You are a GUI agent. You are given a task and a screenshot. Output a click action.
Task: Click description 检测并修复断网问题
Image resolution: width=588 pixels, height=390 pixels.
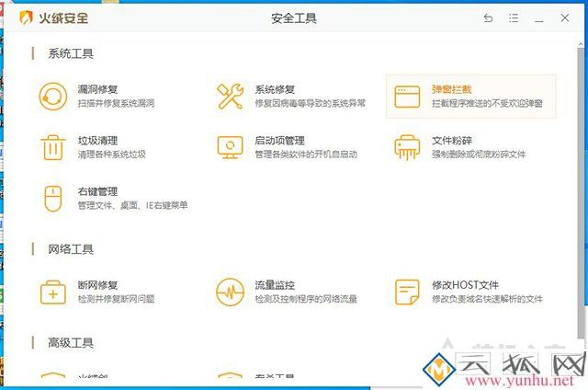[117, 299]
